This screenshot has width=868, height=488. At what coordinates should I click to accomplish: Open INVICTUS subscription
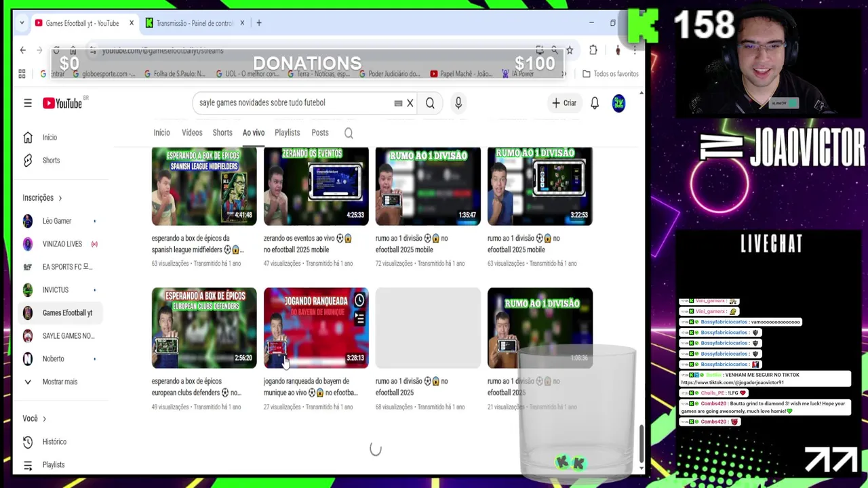61,290
